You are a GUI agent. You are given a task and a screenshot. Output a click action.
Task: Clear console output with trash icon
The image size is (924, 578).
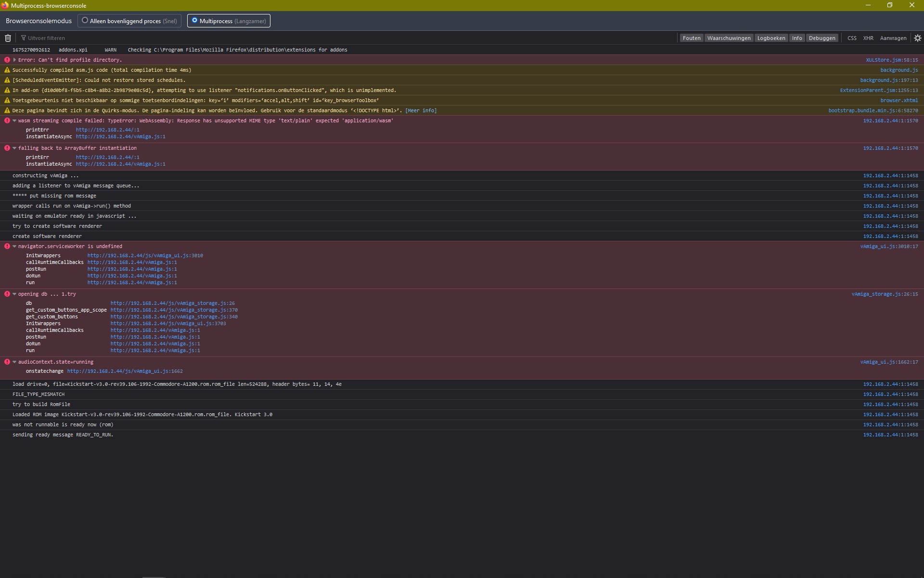pos(8,38)
